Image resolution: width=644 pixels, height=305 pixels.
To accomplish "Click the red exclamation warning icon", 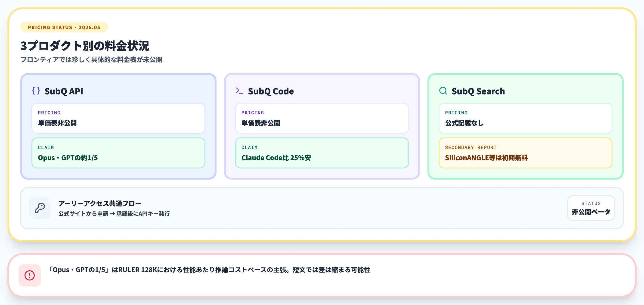I will pyautogui.click(x=30, y=275).
